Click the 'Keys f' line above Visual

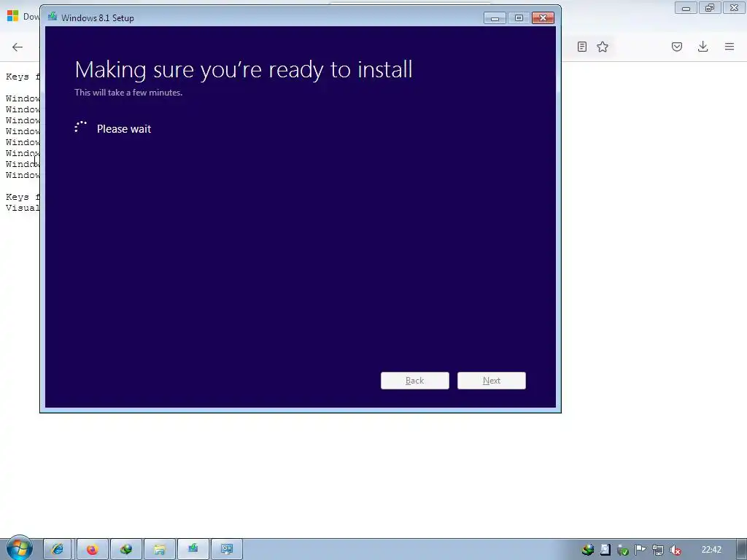click(x=23, y=197)
